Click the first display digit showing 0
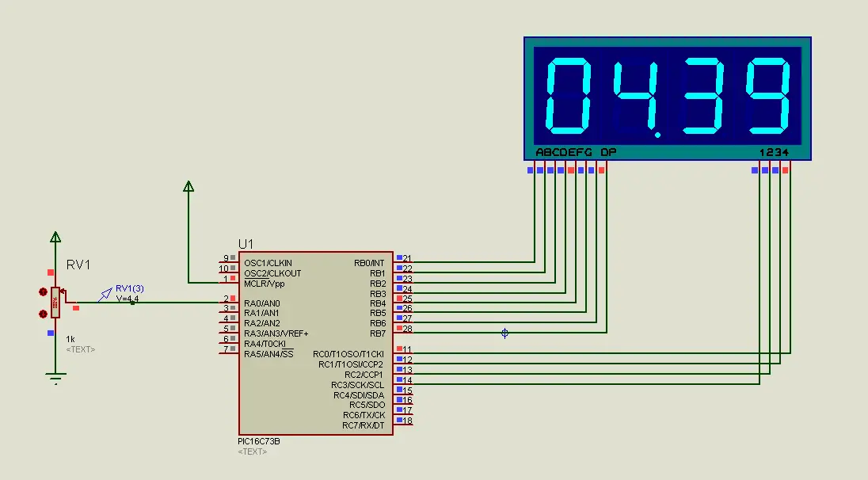868x480 pixels. [567, 95]
